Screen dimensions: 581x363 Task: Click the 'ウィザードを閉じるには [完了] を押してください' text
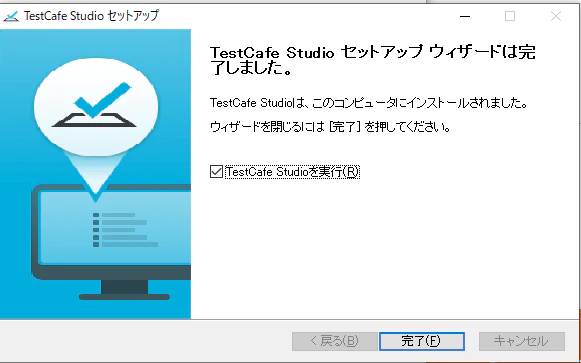pos(330,127)
